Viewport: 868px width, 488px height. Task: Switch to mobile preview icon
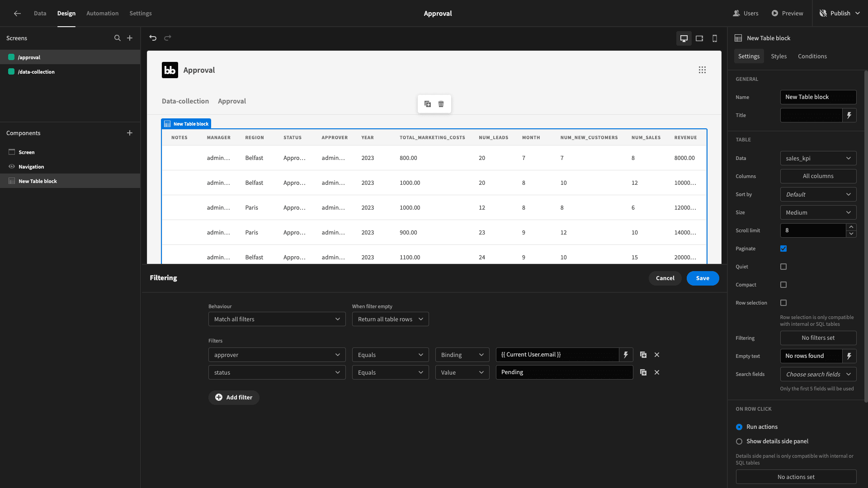point(715,38)
